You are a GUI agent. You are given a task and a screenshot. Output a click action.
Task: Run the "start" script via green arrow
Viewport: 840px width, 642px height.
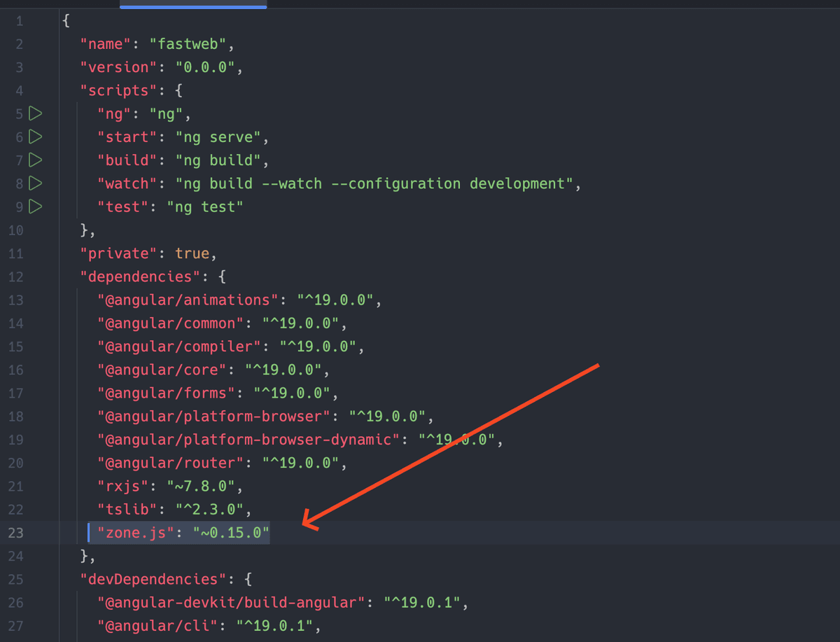[36, 137]
